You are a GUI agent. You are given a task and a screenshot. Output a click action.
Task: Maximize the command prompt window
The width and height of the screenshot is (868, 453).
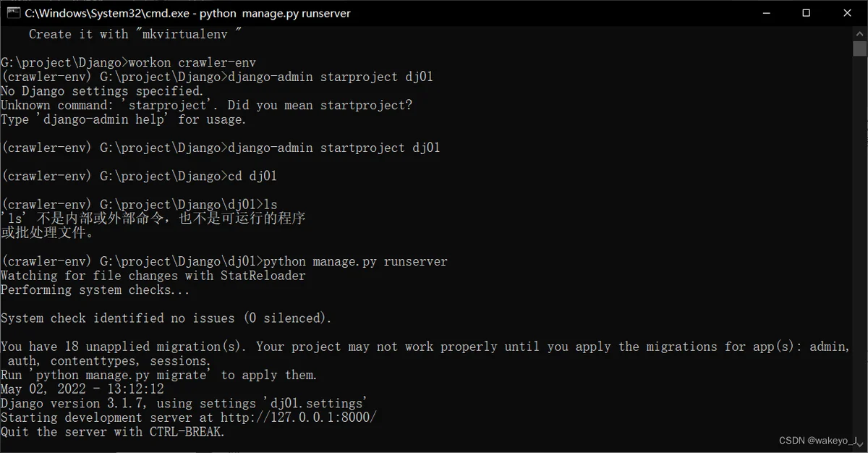pos(807,12)
